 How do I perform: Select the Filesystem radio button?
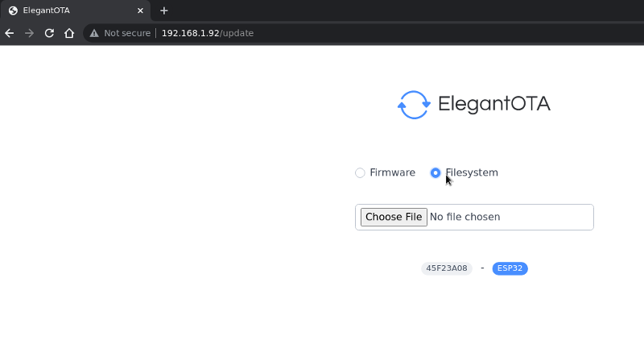coord(436,172)
